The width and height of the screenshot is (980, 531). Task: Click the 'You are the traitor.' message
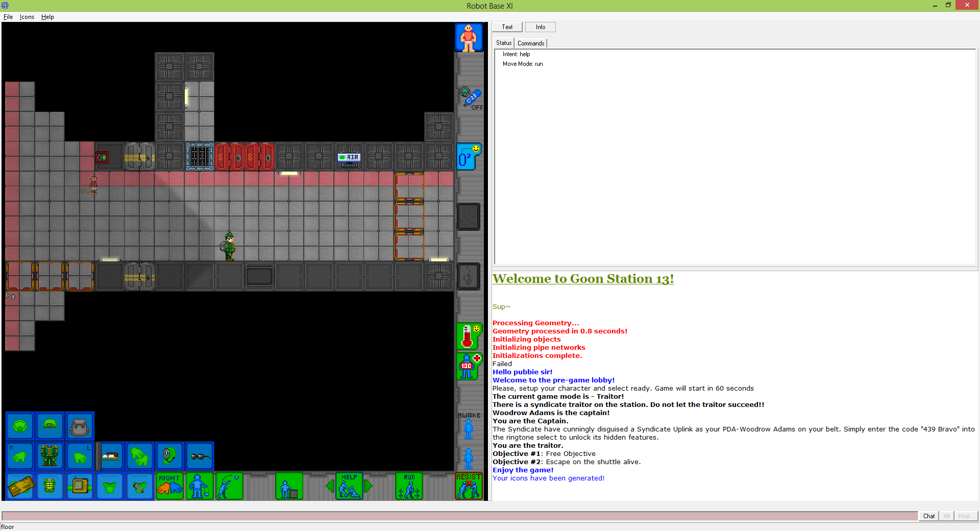528,446
